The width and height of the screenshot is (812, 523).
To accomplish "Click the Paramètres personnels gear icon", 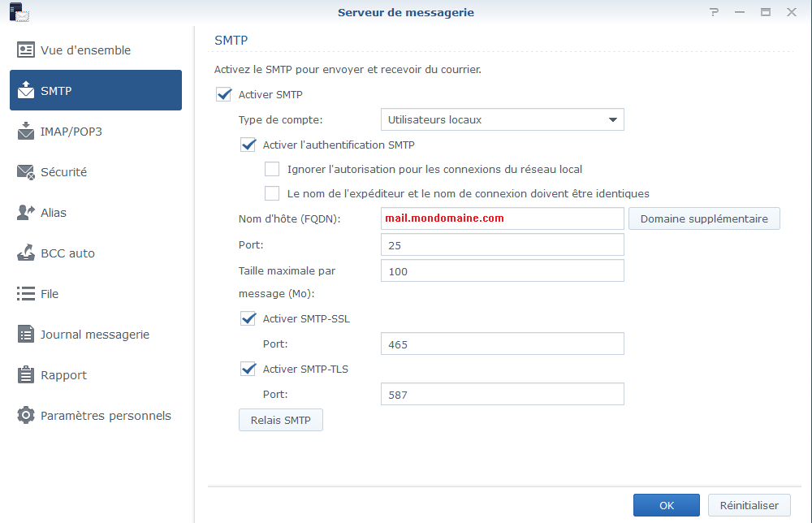I will point(26,416).
